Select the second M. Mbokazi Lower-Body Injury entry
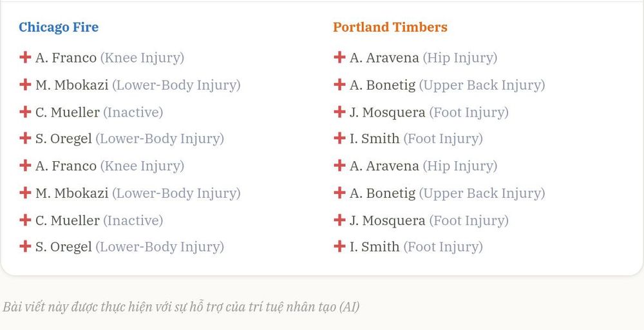The height and width of the screenshot is (330, 644). 130,193
